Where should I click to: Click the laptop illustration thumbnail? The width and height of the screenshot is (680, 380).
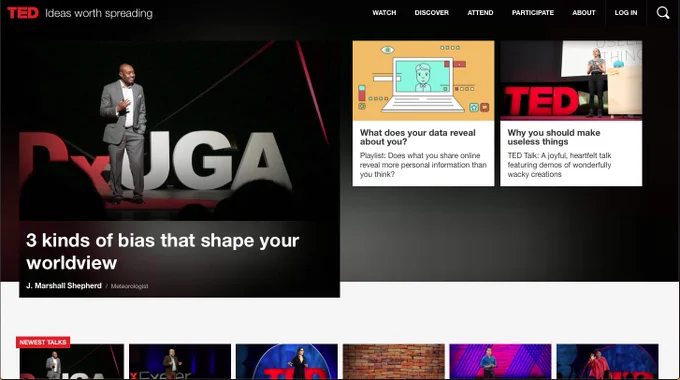click(423, 81)
